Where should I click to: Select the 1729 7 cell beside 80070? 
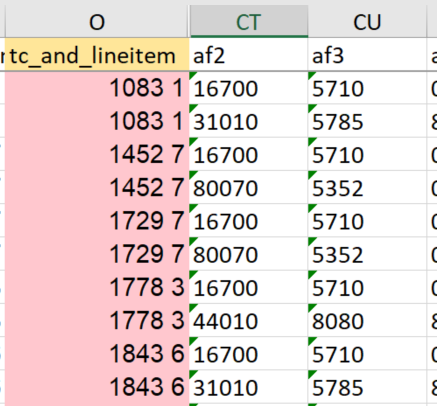pos(97,254)
